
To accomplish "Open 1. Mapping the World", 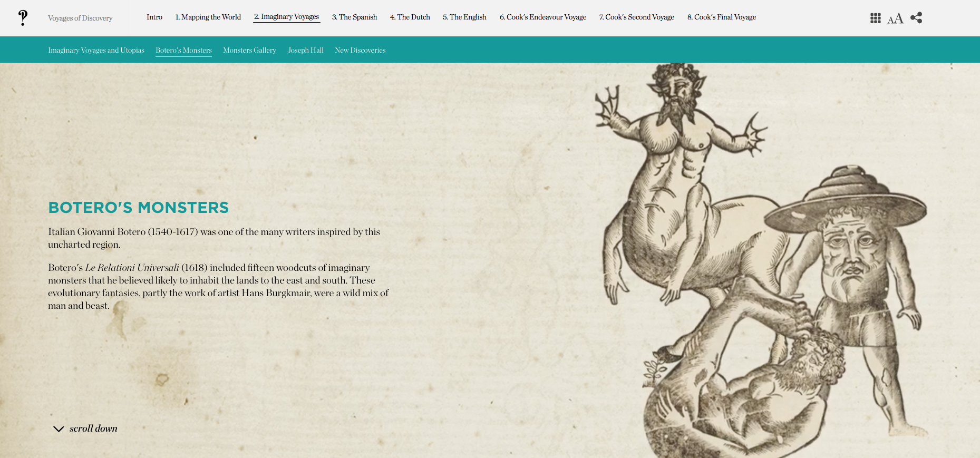I will (208, 17).
